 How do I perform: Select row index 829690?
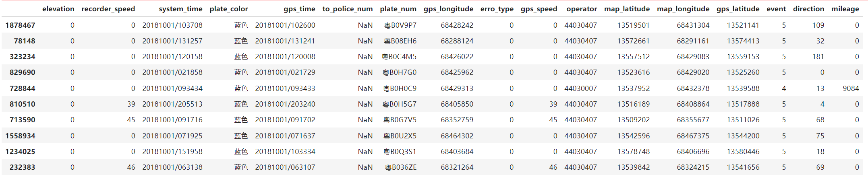click(22, 72)
